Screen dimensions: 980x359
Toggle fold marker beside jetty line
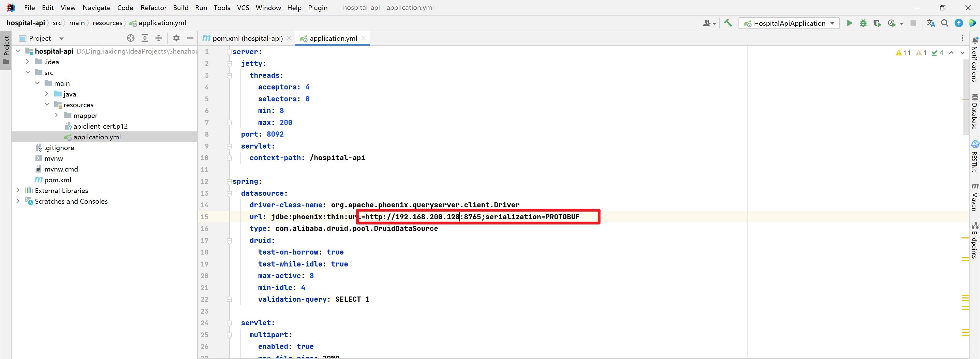click(x=229, y=64)
